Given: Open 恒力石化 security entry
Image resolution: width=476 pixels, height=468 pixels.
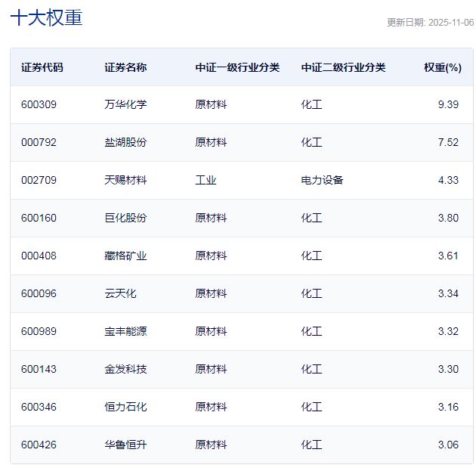Looking at the screenshot, I should click(x=125, y=407).
